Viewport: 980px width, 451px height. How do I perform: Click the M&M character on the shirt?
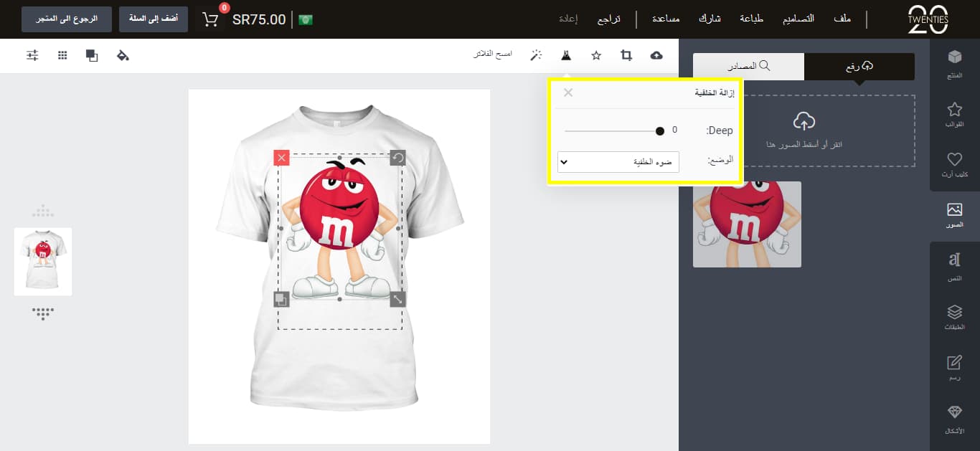click(339, 228)
